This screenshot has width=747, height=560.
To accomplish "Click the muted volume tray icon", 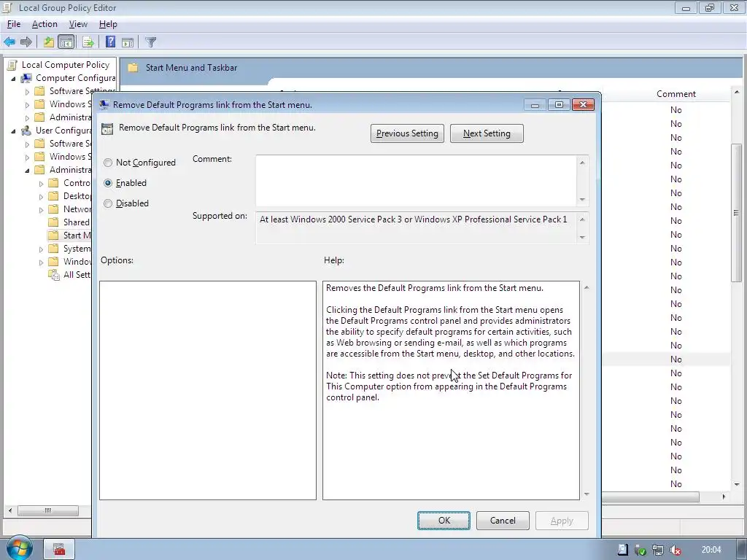I will [x=675, y=550].
